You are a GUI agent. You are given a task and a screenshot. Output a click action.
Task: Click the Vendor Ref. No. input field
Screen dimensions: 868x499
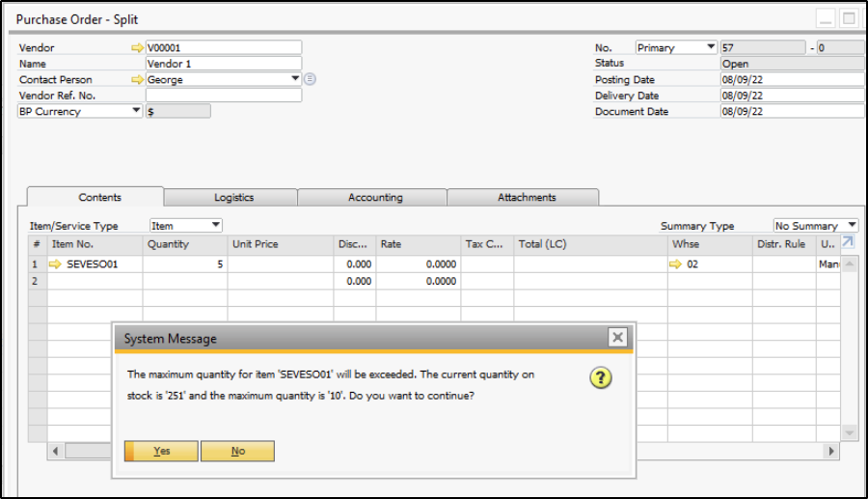click(x=224, y=96)
